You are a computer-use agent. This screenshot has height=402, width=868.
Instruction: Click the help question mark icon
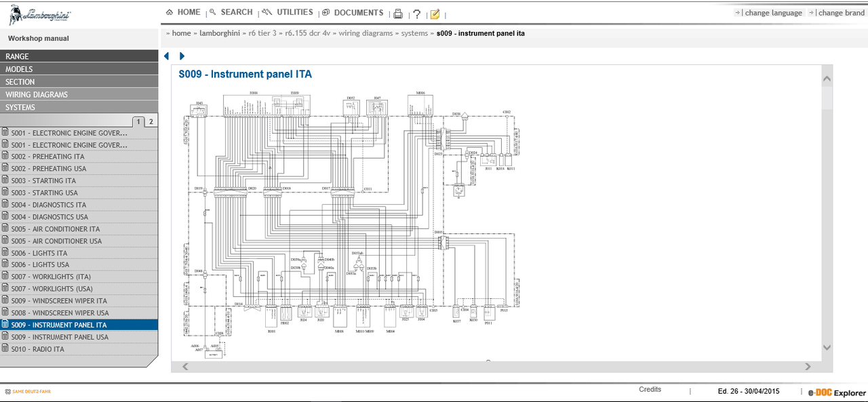(416, 14)
